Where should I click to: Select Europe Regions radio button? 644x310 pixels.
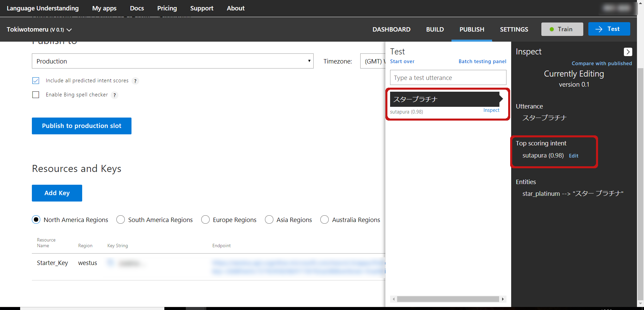click(x=205, y=220)
